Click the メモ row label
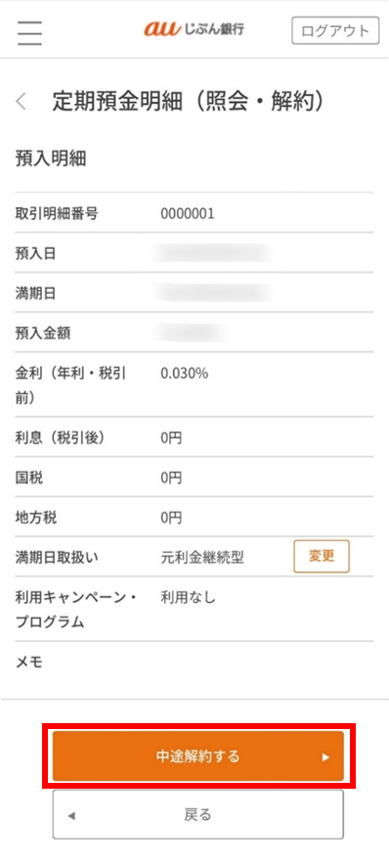Image resolution: width=389 pixels, height=868 pixels. (28, 662)
